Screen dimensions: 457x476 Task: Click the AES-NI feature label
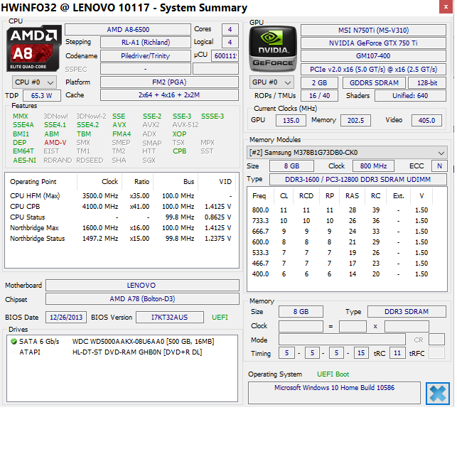click(25, 161)
